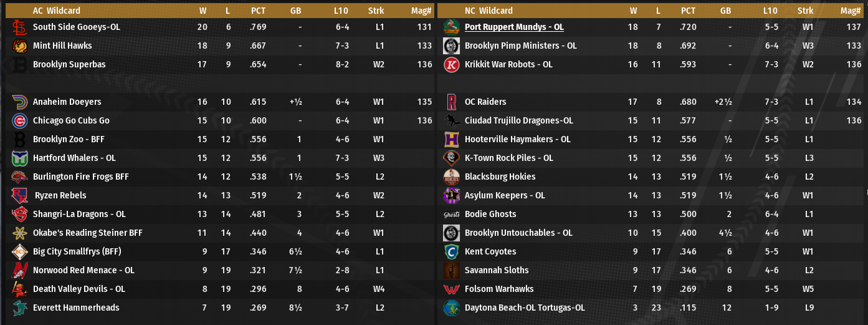Click the Hartford Whalers team logo
Screen dimensions: 868x325
19,158
